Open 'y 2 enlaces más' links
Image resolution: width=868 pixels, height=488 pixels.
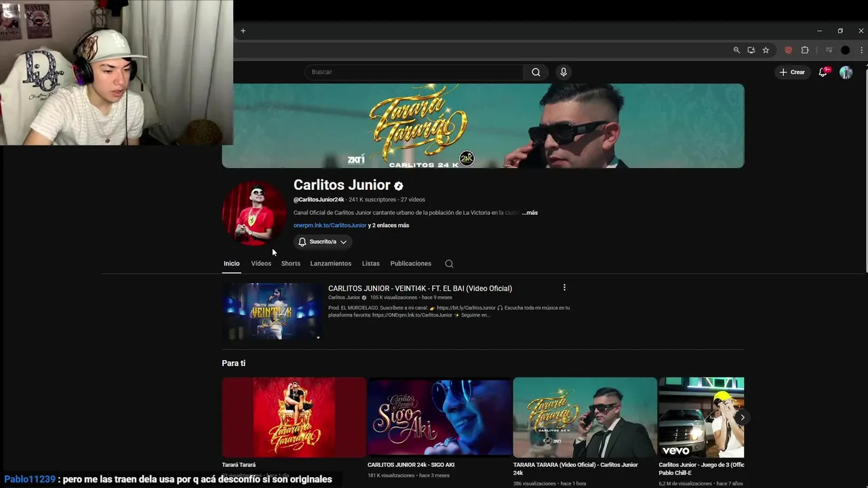pos(389,226)
